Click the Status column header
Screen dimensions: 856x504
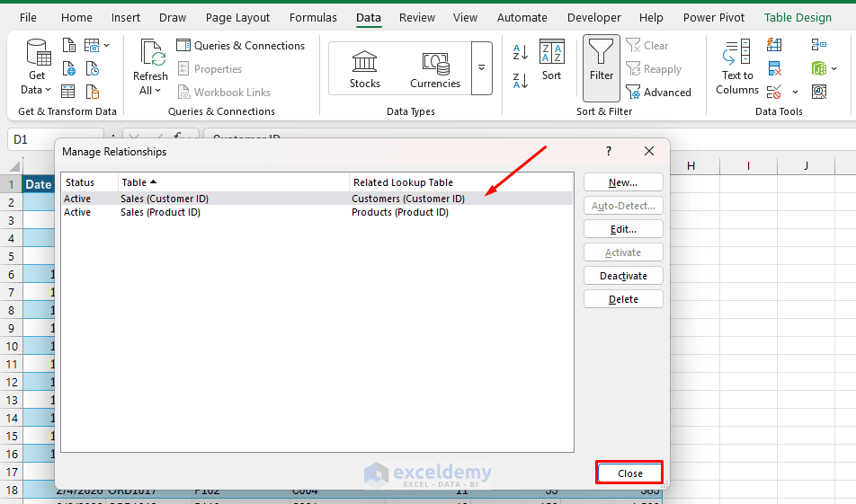(x=90, y=182)
